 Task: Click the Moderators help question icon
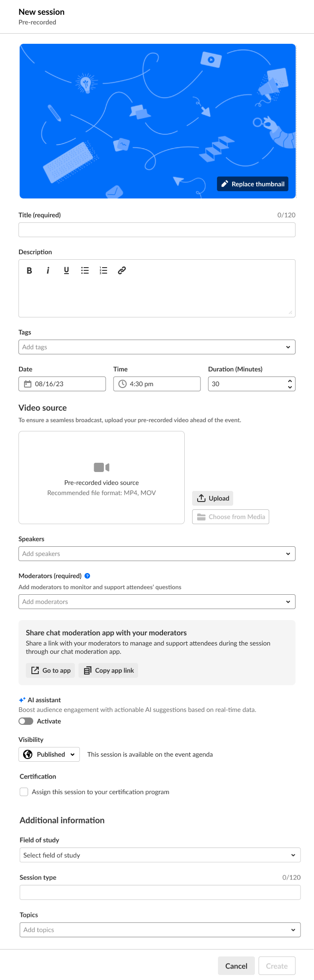coord(87,576)
